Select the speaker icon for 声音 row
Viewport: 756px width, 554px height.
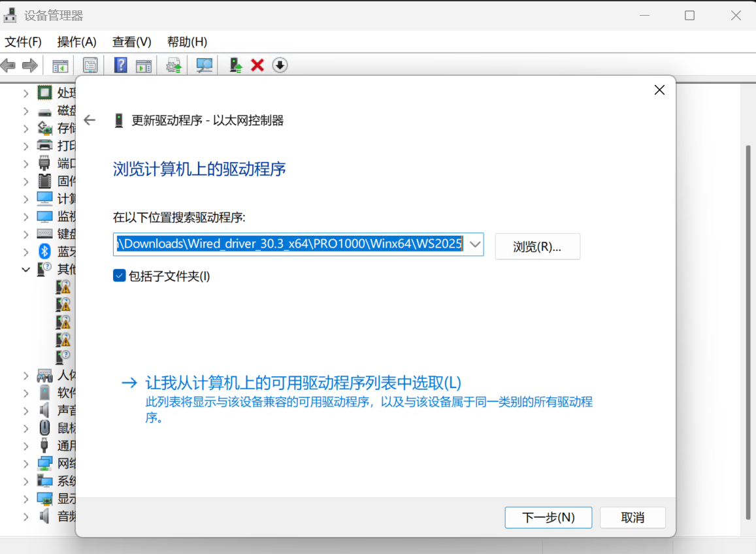click(44, 410)
